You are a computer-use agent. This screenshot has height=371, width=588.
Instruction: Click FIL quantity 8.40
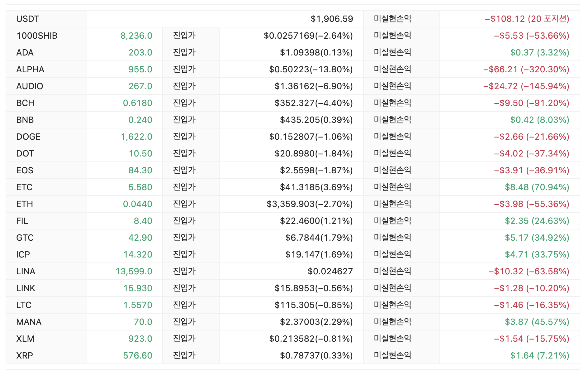click(143, 221)
